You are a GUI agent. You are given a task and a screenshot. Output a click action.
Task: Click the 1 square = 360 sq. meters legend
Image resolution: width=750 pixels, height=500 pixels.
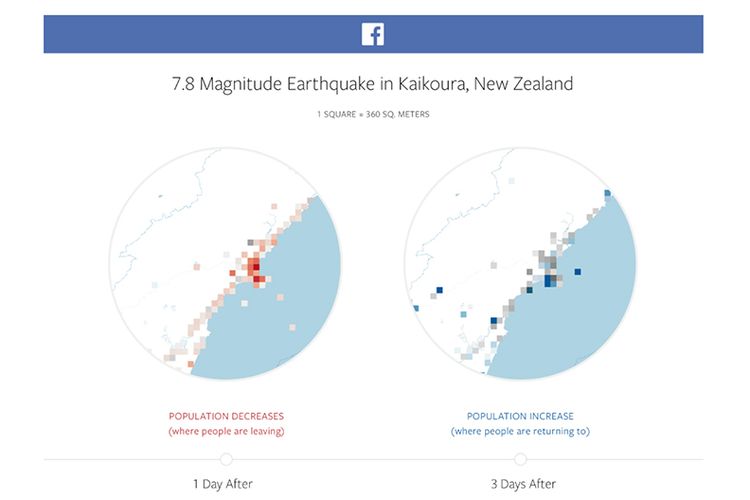[373, 114]
